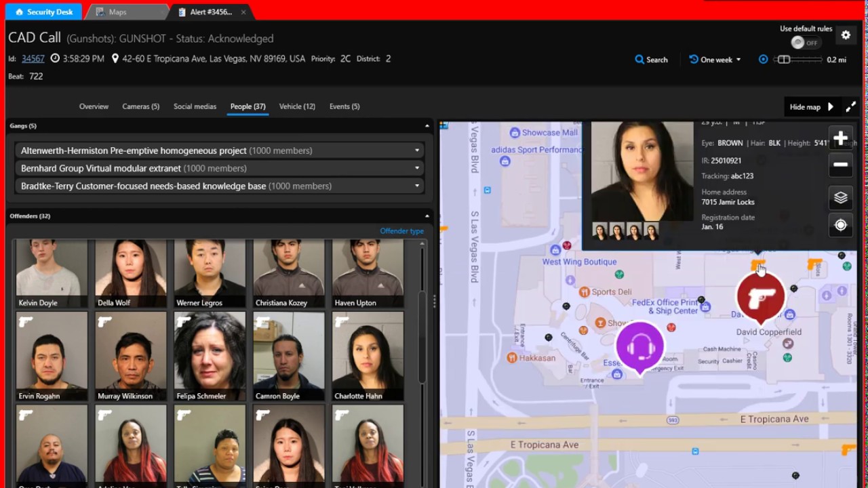Open the Vehicle (12) tab
This screenshot has height=488, width=868.
(297, 106)
